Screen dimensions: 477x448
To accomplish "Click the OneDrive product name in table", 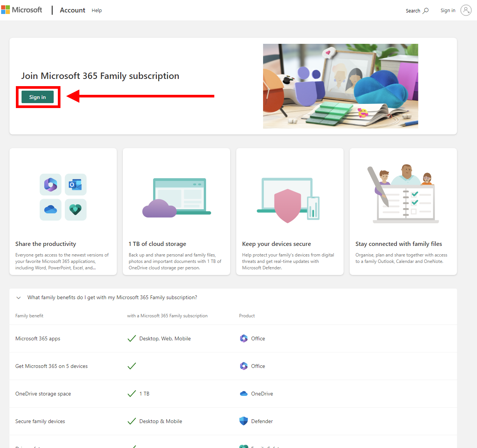I will coord(262,394).
